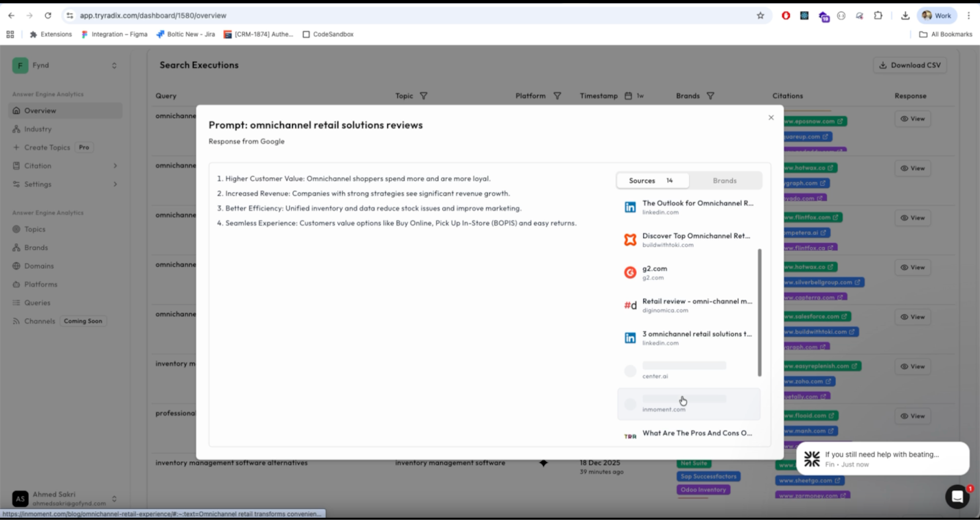Image resolution: width=980 pixels, height=520 pixels.
Task: Filter by Brands column funnel icon
Action: pyautogui.click(x=710, y=96)
